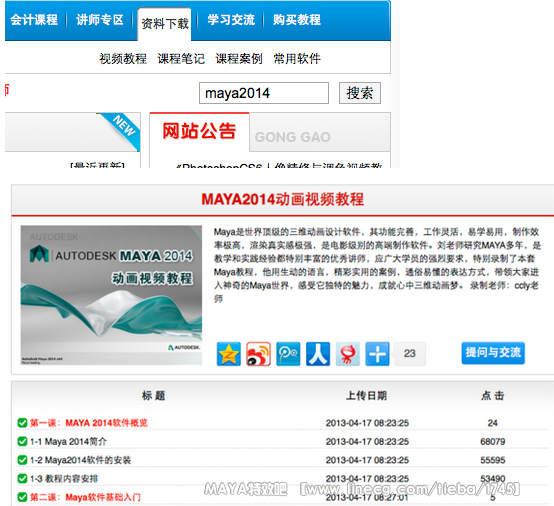The width and height of the screenshot is (554, 506).
Task: Click green check icon beside 1-3 教程内容安排
Action: [x=22, y=479]
